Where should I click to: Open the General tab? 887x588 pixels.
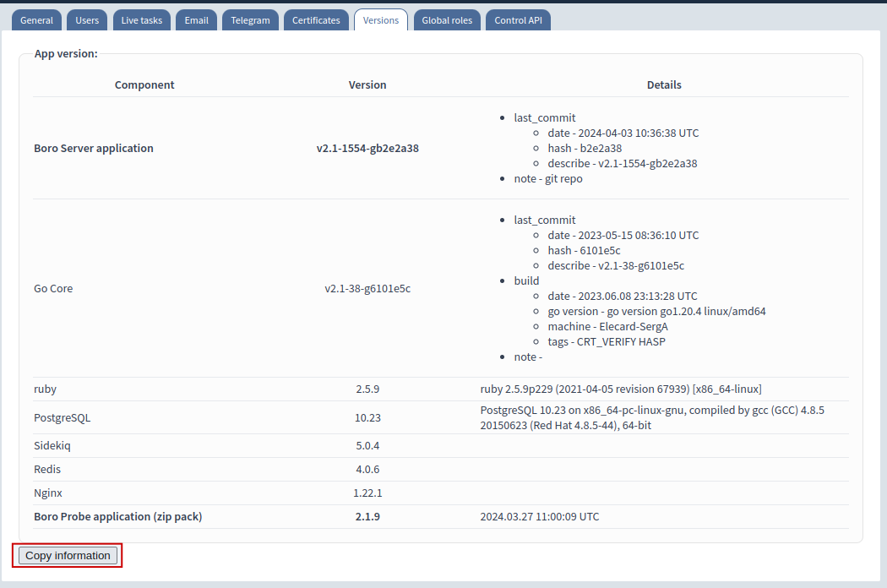(x=36, y=20)
